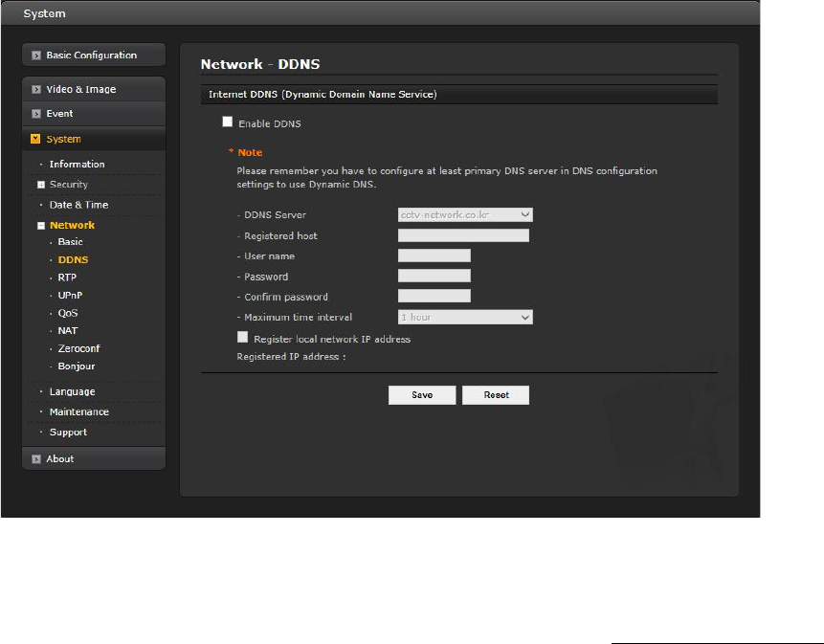Image resolution: width=824 pixels, height=644 pixels.
Task: Click the Password input field
Action: [434, 276]
